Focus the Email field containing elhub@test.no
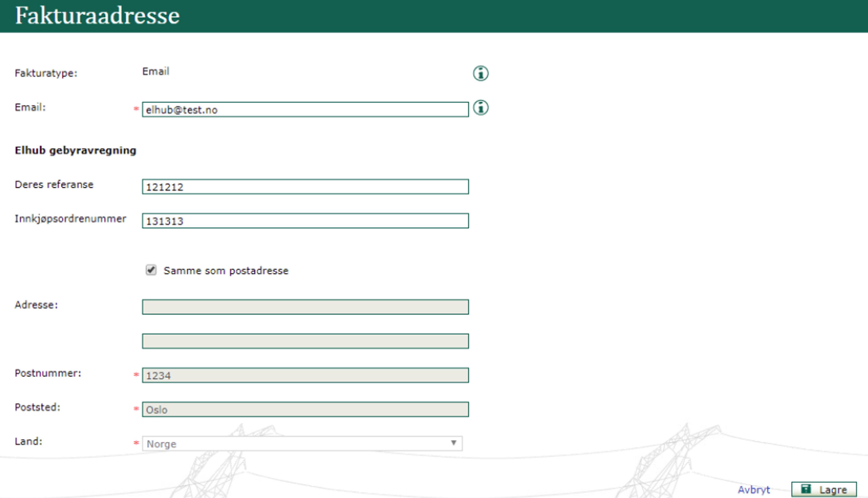868x498 pixels. pyautogui.click(x=305, y=110)
